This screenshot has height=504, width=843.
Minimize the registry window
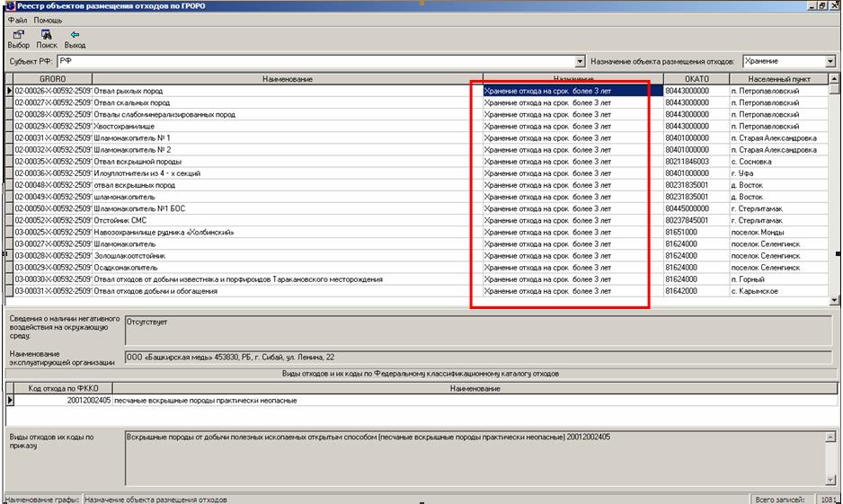click(812, 5)
